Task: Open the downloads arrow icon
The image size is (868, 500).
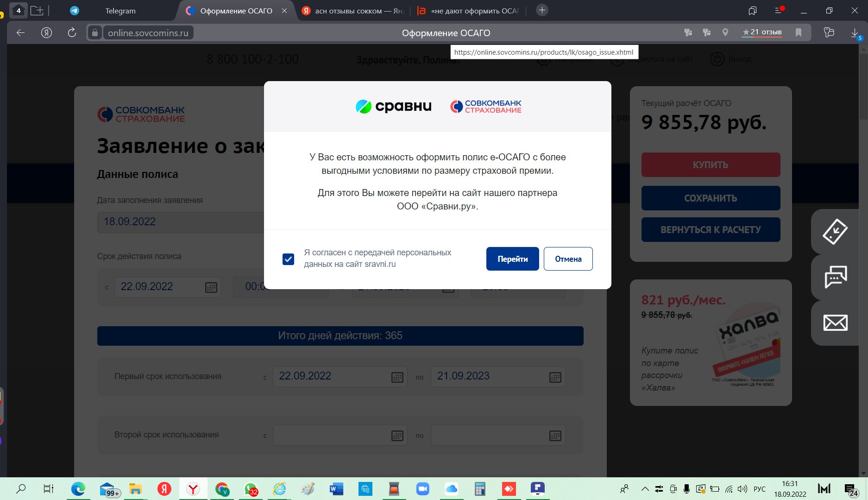Action: coord(855,32)
